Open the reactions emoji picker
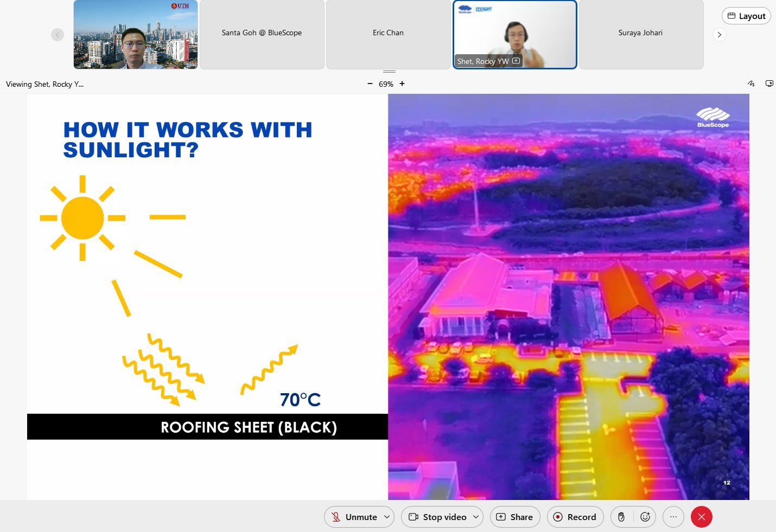 click(645, 517)
